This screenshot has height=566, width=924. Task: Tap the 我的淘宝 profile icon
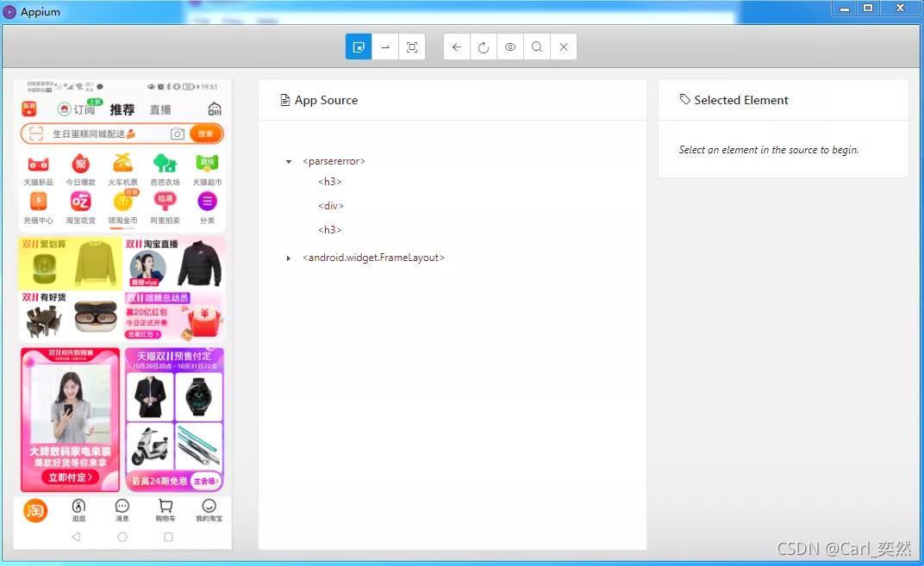coord(209,510)
